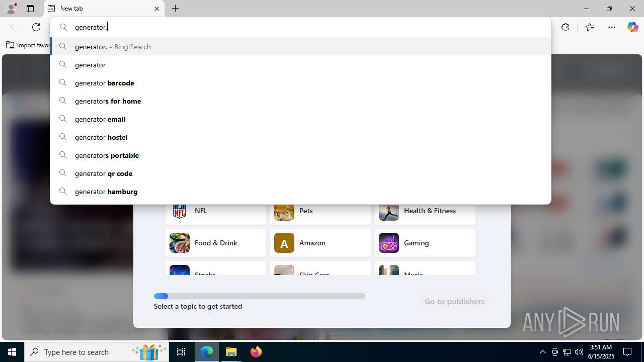Open a new tab with plus button
The height and width of the screenshot is (362, 644).
point(175,9)
